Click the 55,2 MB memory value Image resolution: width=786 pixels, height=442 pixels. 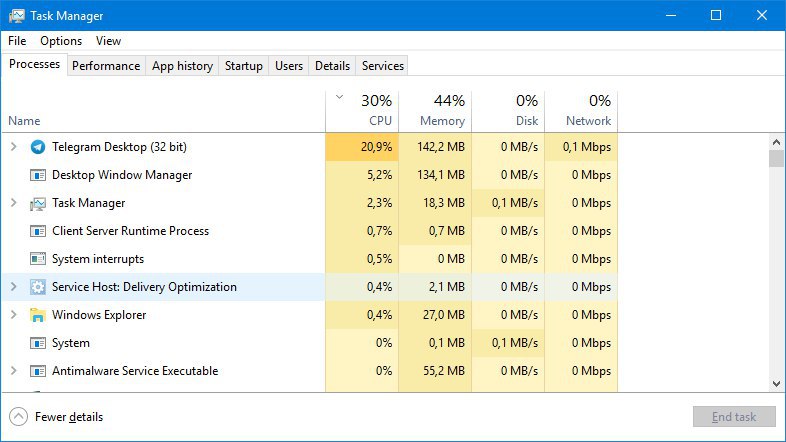pos(444,371)
